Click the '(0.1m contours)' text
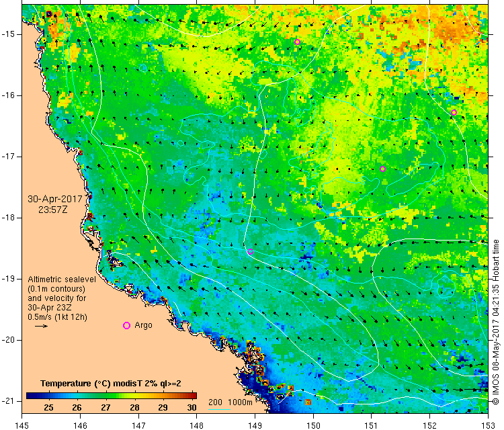Viewport: 504px width, 430px height. point(56,289)
